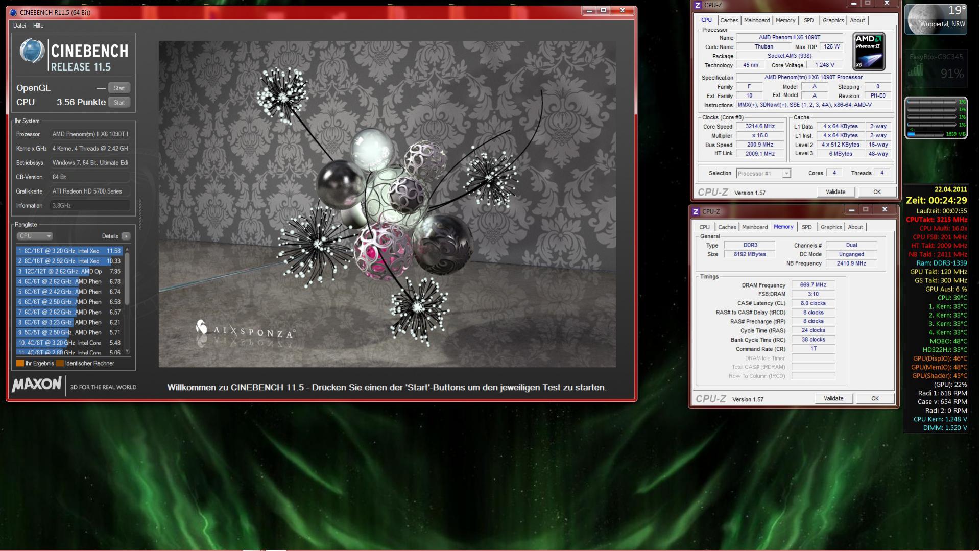Click the ranking list vertical scrollbar
This screenshot has width=980, height=551.
point(127,279)
